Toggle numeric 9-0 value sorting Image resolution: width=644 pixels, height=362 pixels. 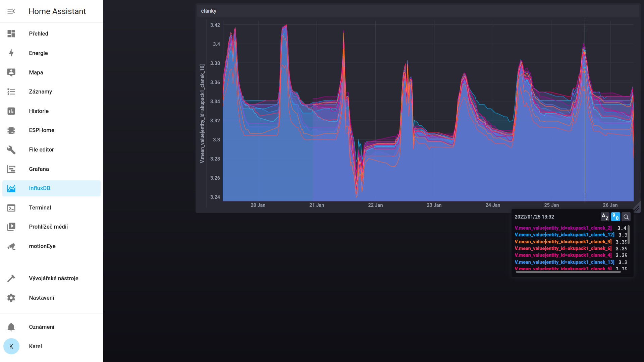click(615, 217)
